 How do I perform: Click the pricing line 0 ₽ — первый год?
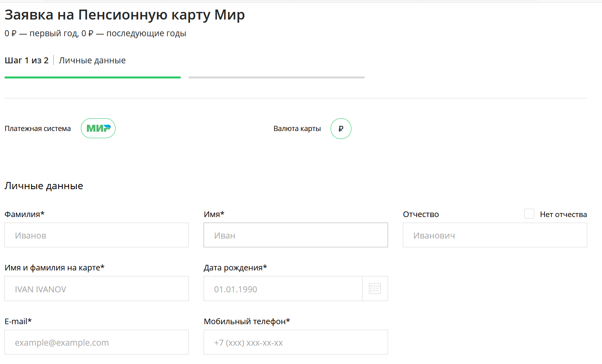tap(95, 33)
